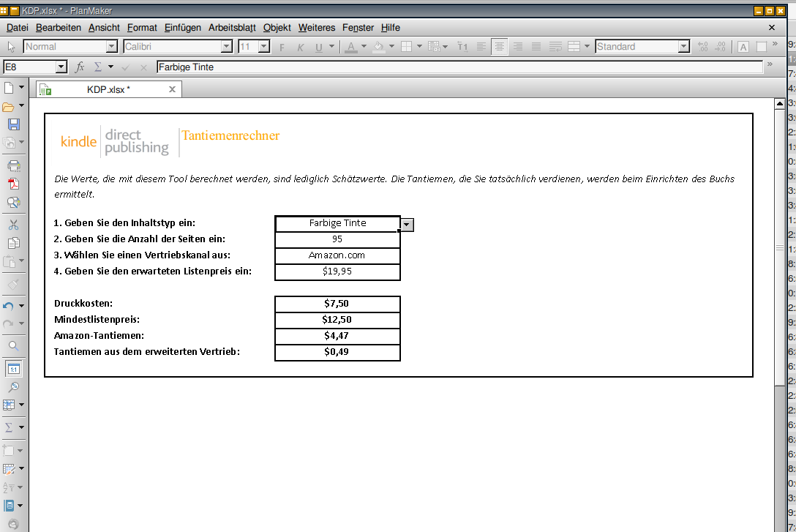Click the cell borders icon

click(x=407, y=48)
